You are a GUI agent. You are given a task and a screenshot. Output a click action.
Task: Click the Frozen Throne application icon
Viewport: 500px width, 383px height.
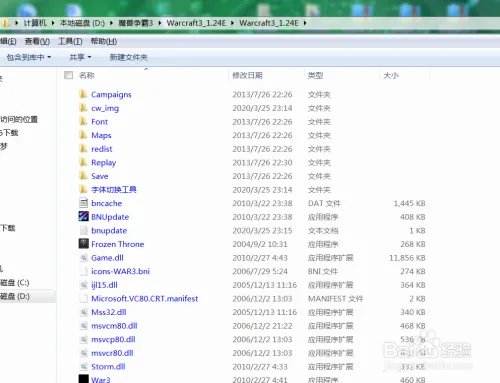83,244
